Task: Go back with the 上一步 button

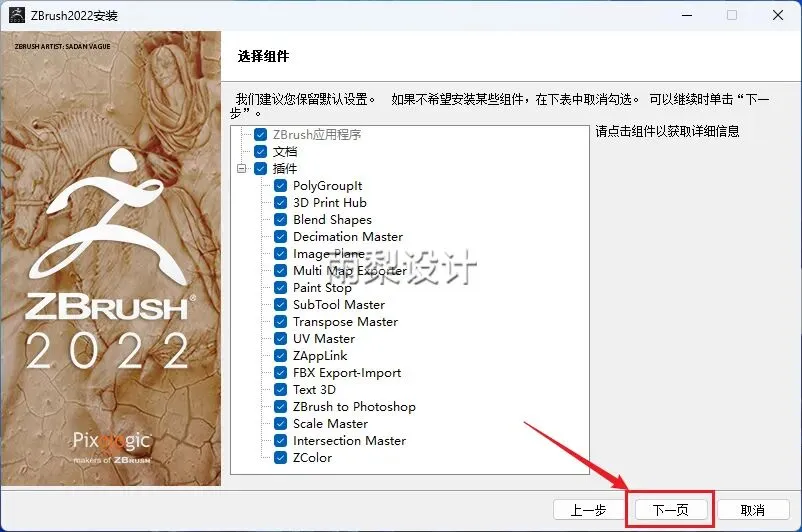Action: coord(589,510)
